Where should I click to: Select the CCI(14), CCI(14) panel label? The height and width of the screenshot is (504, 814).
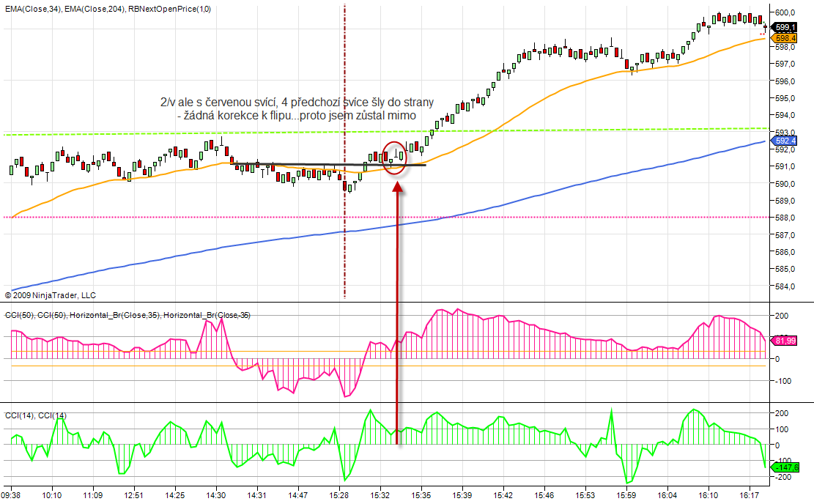point(36,415)
